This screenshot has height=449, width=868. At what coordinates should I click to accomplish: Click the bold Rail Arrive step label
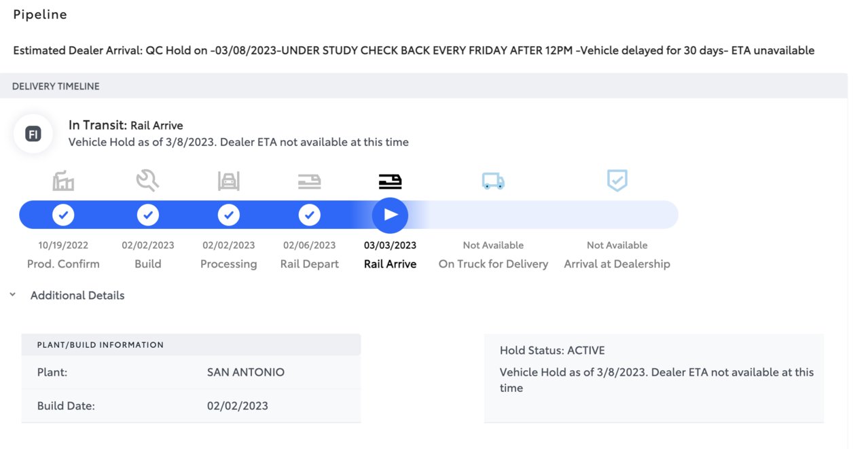pos(390,264)
